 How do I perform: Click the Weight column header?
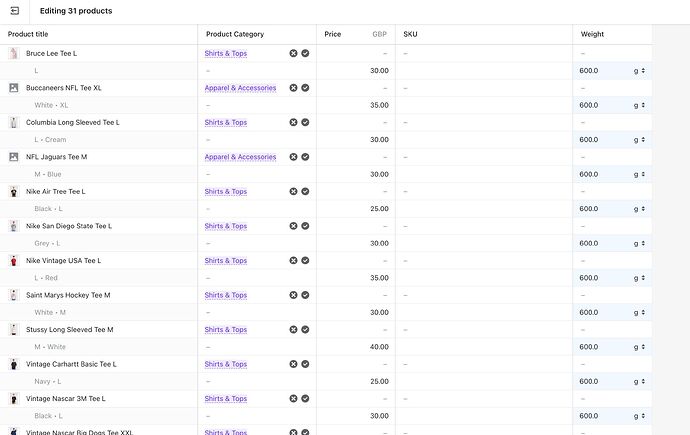[592, 34]
